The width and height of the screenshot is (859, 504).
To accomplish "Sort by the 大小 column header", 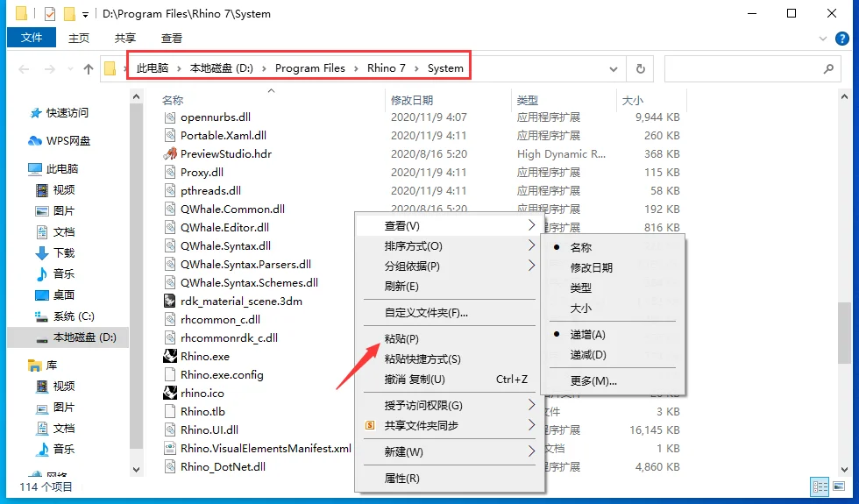I will (632, 100).
